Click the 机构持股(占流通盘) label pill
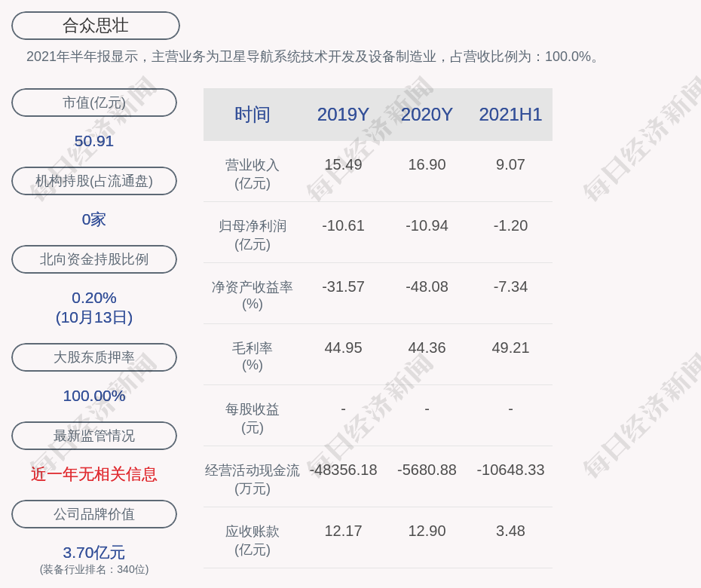 pyautogui.click(x=94, y=181)
